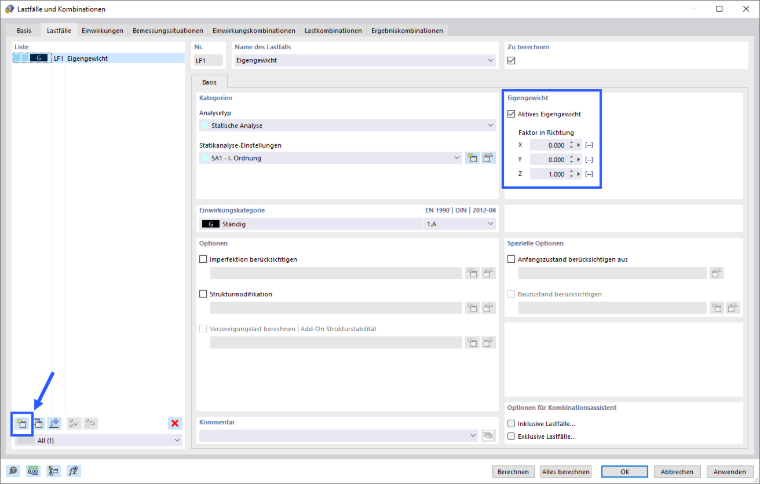Open units and decimals 0.00 icon
Screen dimensions: 760x484
(x=33, y=471)
